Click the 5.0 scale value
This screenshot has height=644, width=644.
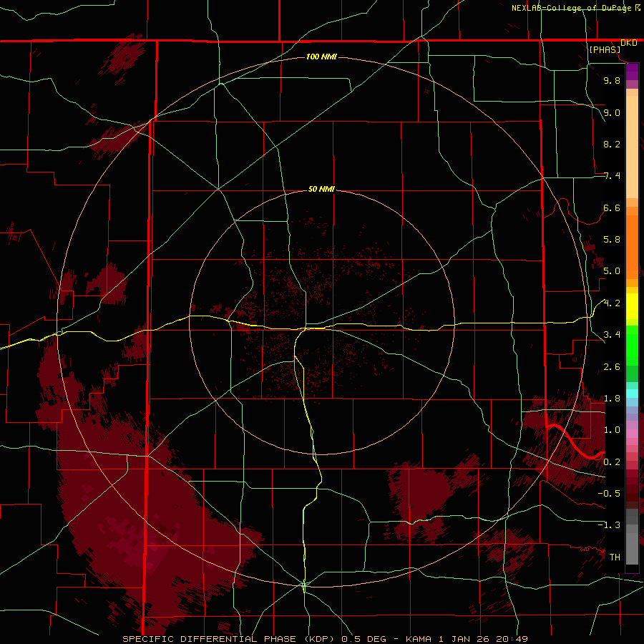[612, 271]
